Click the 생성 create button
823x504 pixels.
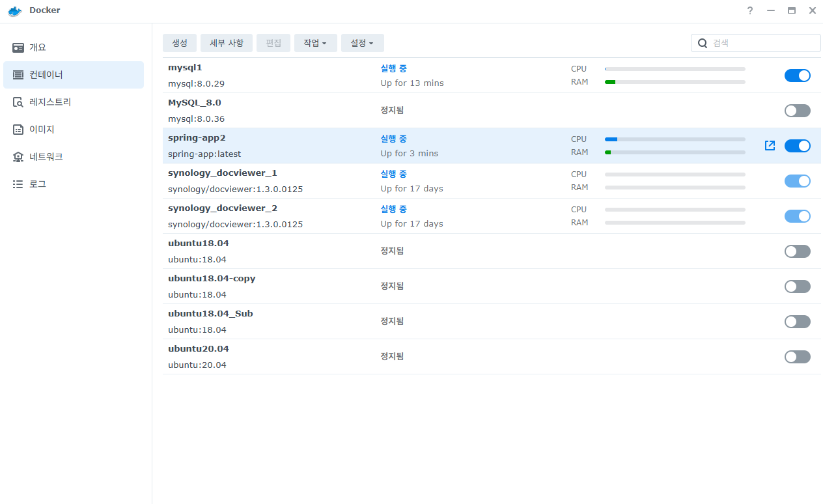pyautogui.click(x=180, y=43)
